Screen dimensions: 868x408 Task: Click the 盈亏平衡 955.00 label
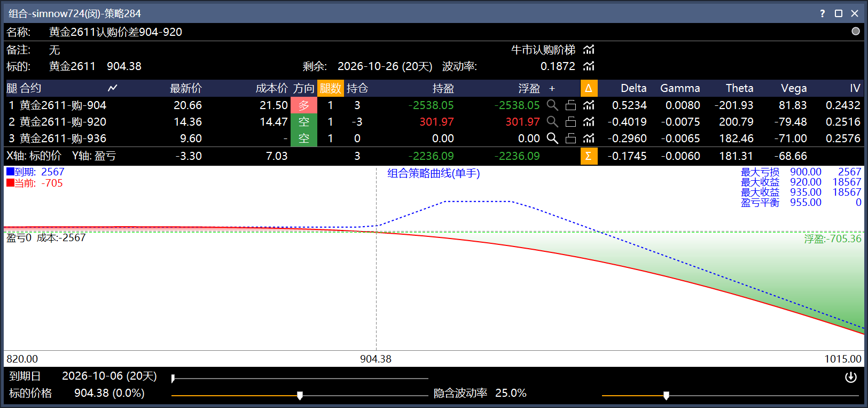pos(781,203)
